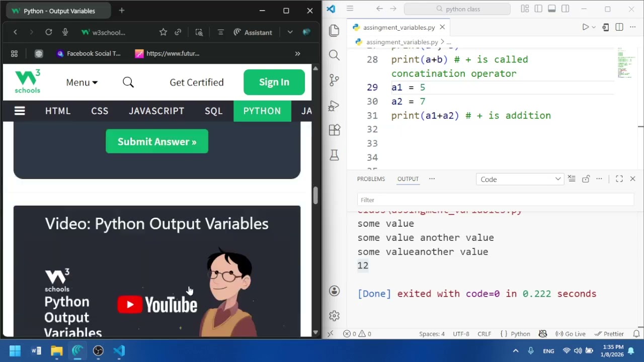Open editor More Actions ellipsis
The height and width of the screenshot is (362, 644).
[x=632, y=27]
